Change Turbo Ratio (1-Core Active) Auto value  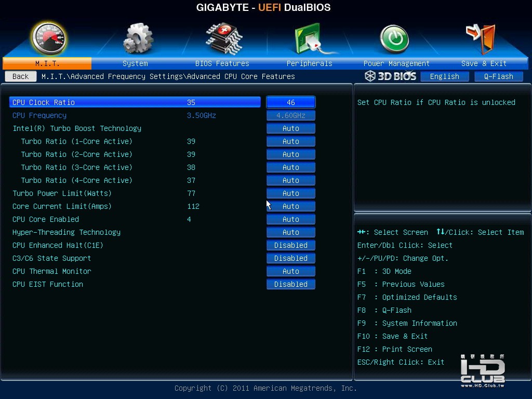291,141
